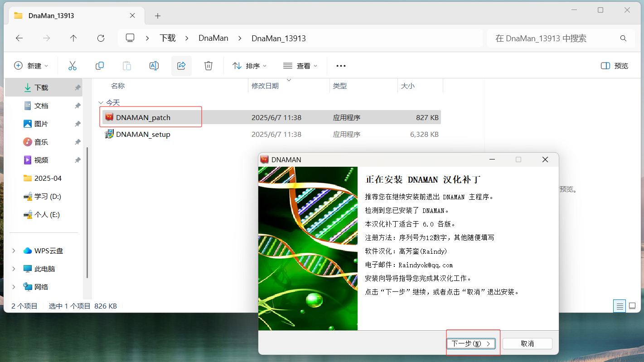Open Music (音乐) in sidebar
The height and width of the screenshot is (362, 644).
click(44, 142)
